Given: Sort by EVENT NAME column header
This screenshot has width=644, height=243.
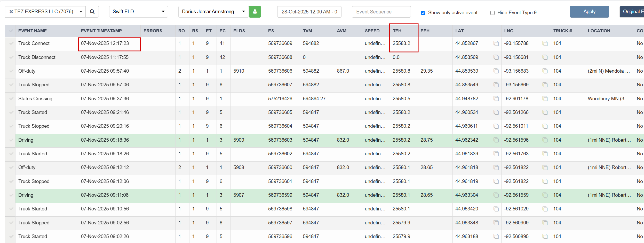Looking at the screenshot, I should click(33, 31).
